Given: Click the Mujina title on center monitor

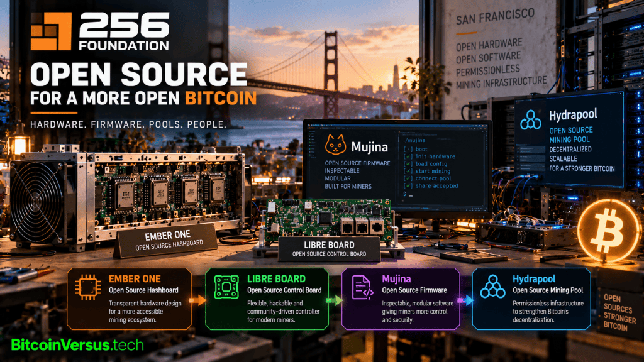Looking at the screenshot, I should [369, 147].
